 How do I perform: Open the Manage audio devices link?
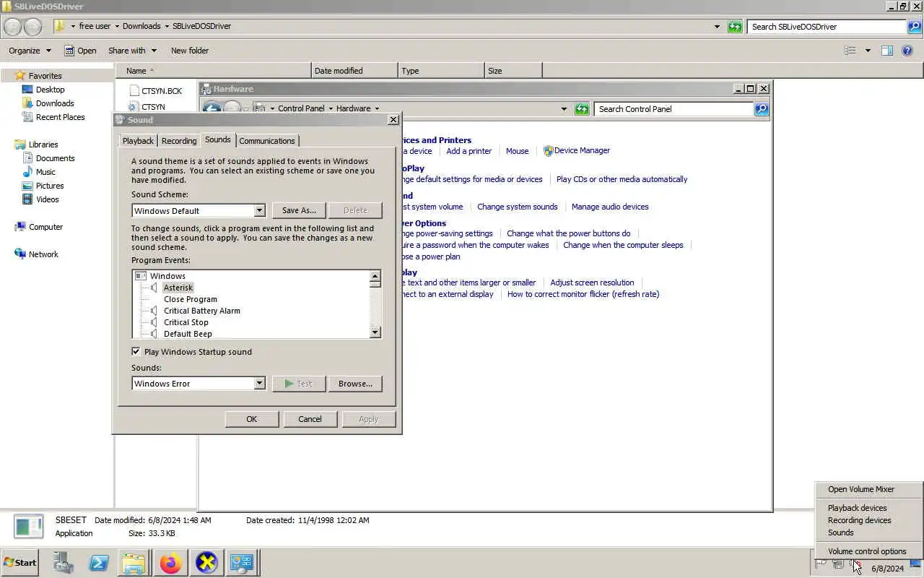[x=610, y=207]
